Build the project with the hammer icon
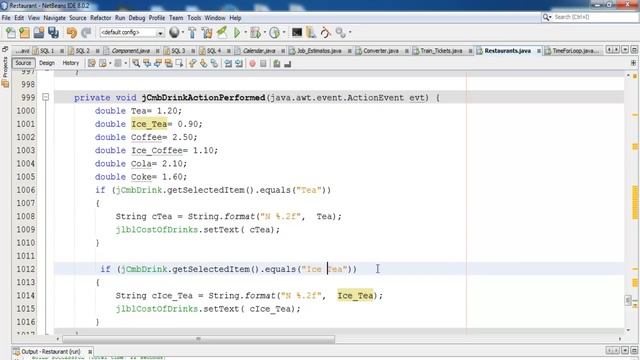This screenshot has height=360, width=640. point(192,33)
